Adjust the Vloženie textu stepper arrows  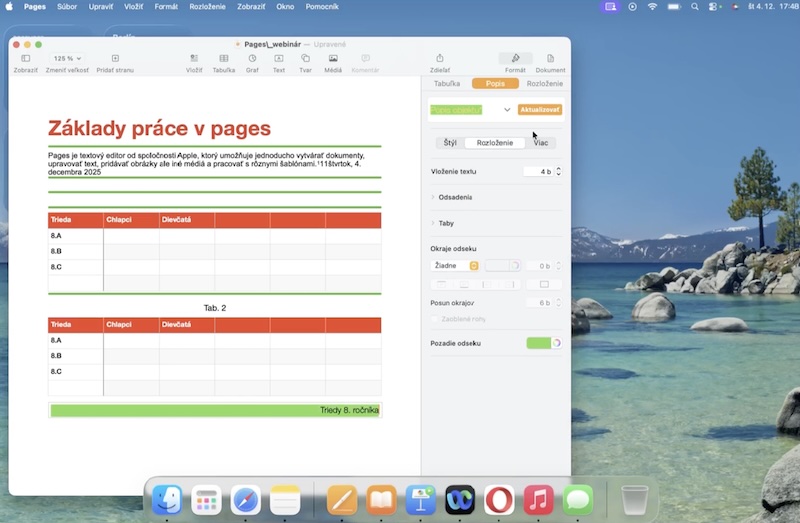pyautogui.click(x=558, y=171)
